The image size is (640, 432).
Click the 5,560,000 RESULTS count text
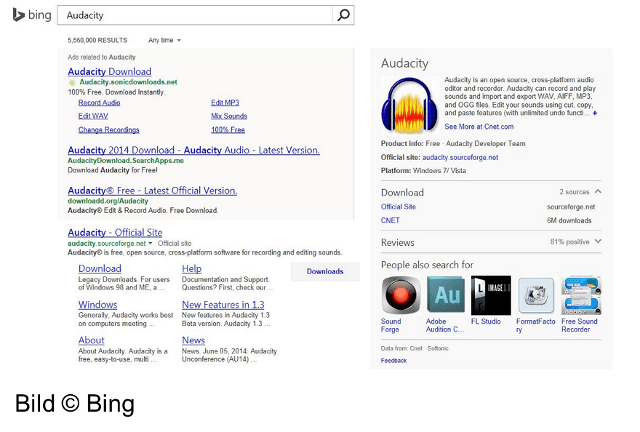pos(97,40)
